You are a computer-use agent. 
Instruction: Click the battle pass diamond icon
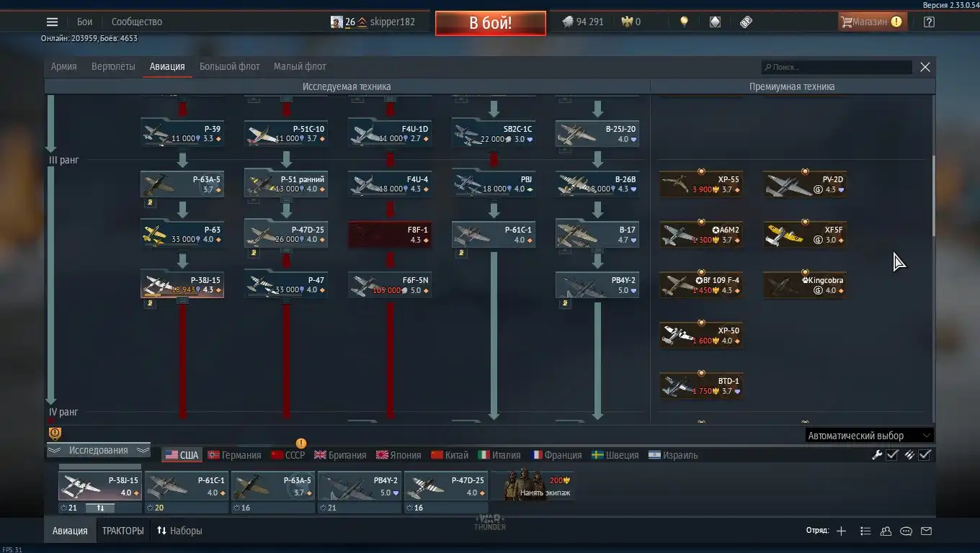(715, 22)
